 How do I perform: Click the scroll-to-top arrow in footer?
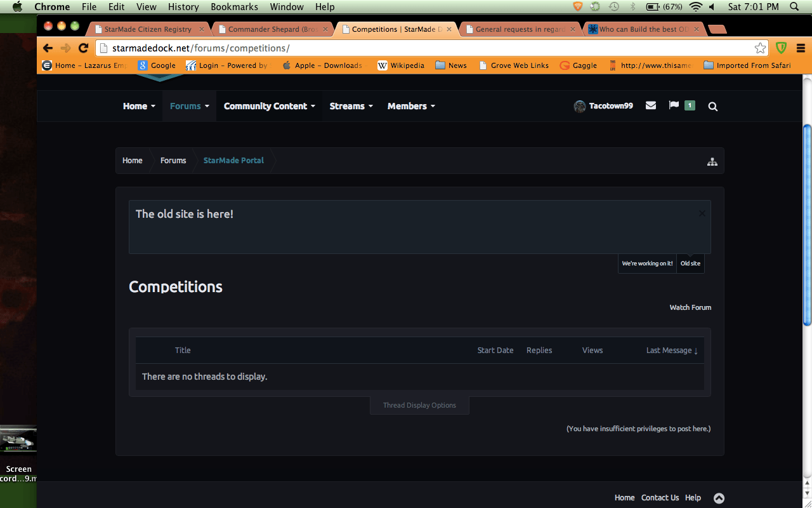point(719,498)
